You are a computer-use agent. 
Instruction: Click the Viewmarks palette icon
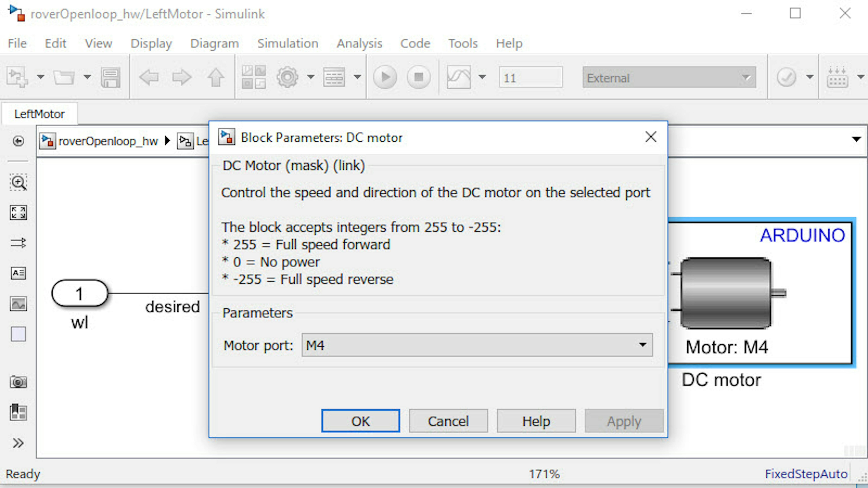18,412
